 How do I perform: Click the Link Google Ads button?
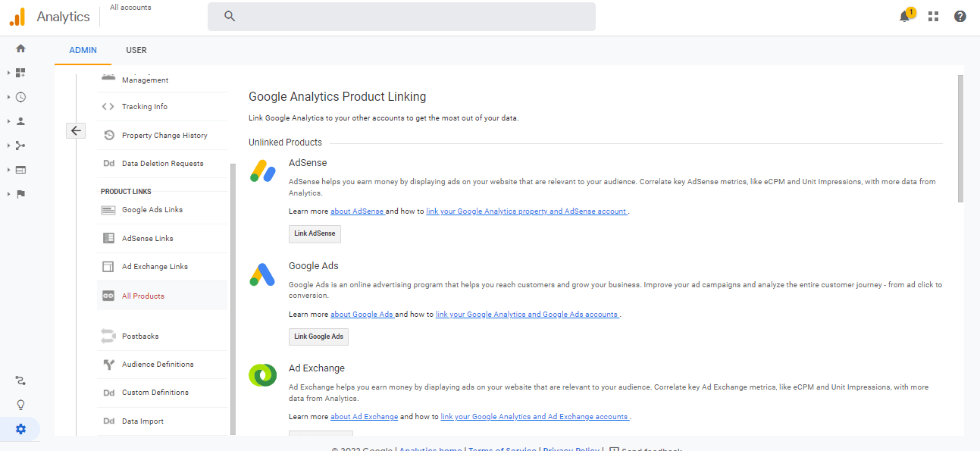coord(318,336)
